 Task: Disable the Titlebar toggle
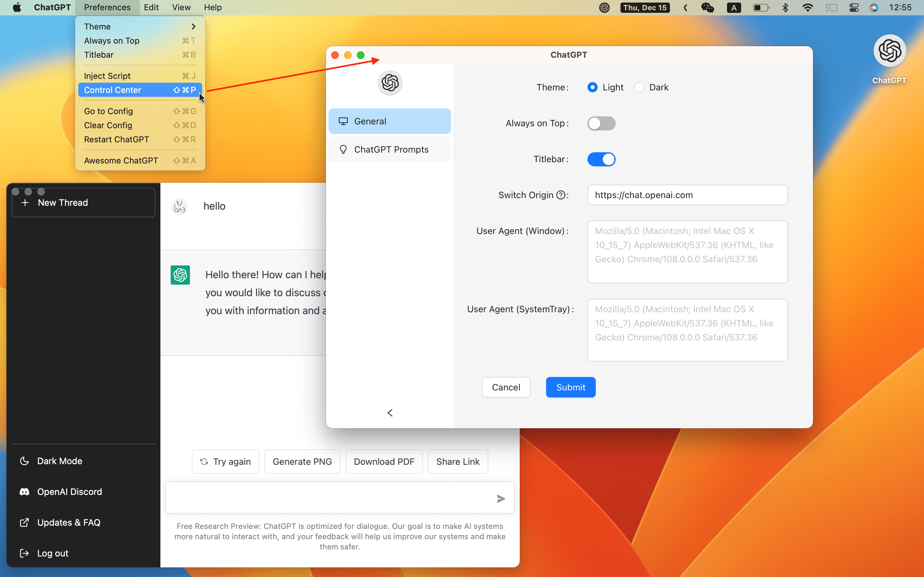point(601,159)
